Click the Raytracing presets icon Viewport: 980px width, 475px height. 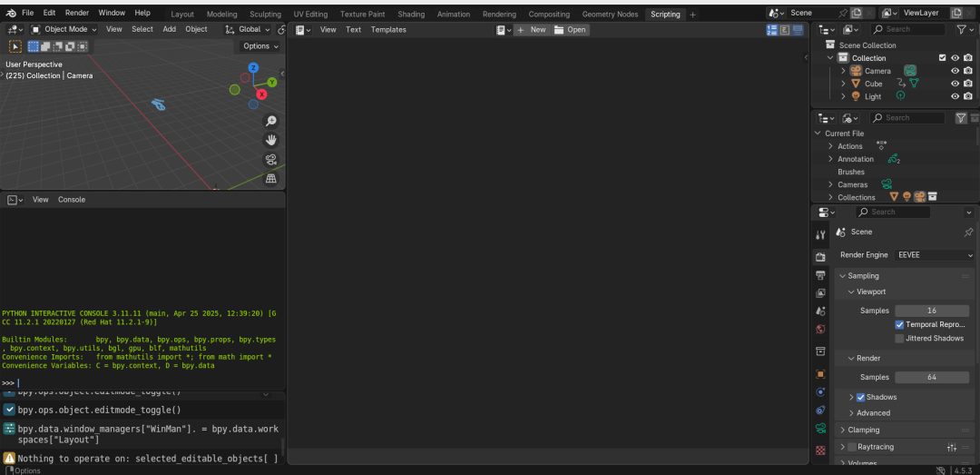(952, 447)
